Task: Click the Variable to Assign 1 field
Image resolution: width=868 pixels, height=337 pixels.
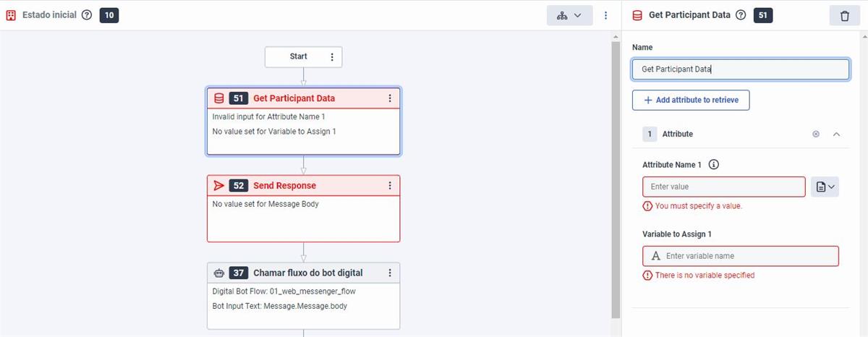Action: point(741,256)
